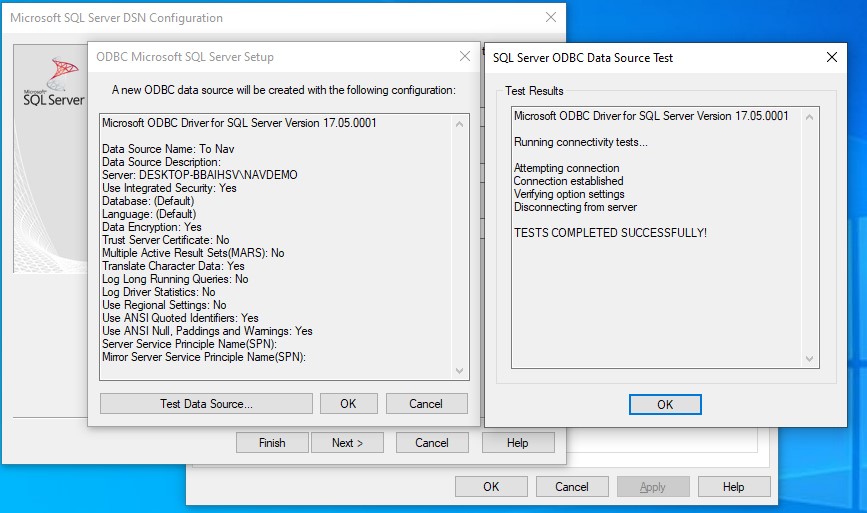Confirm OK in ODBC SQL Server Setup dialog

tap(348, 404)
